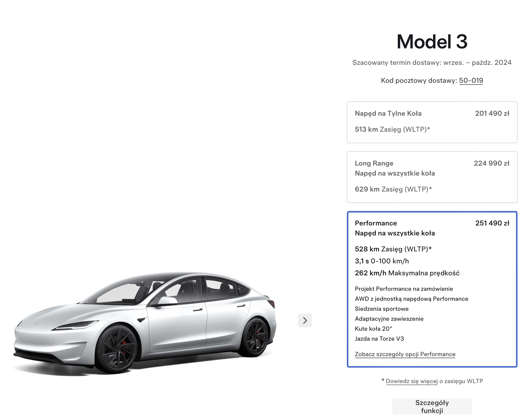Image resolution: width=532 pixels, height=418 pixels.
Task: Open Zobacz szczegóły opcji Performance link
Action: click(x=405, y=354)
